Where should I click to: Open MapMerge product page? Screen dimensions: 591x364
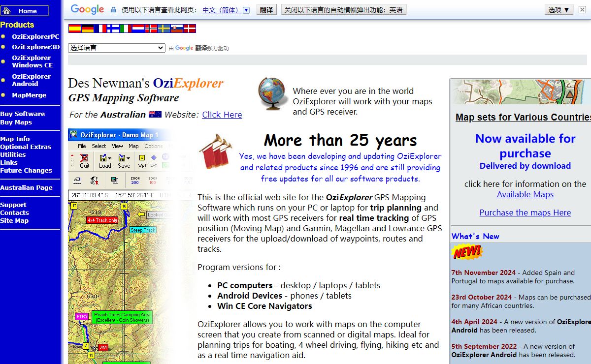pyautogui.click(x=29, y=95)
